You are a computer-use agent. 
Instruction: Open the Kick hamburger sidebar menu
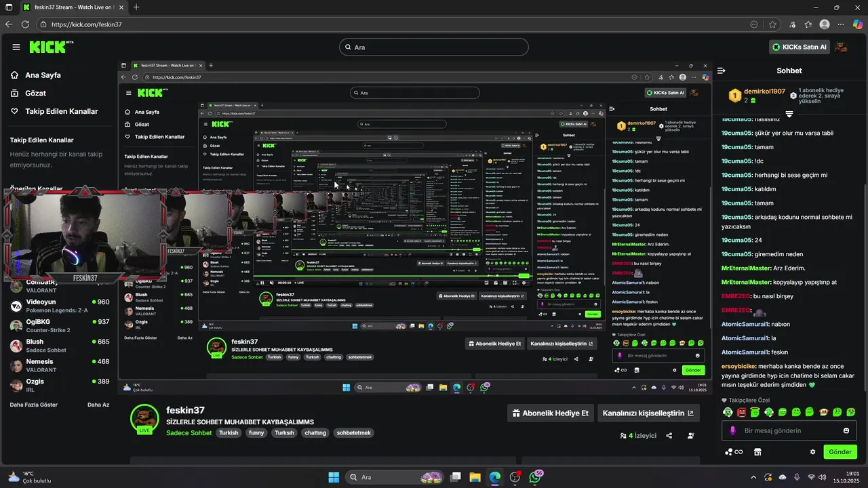[16, 47]
